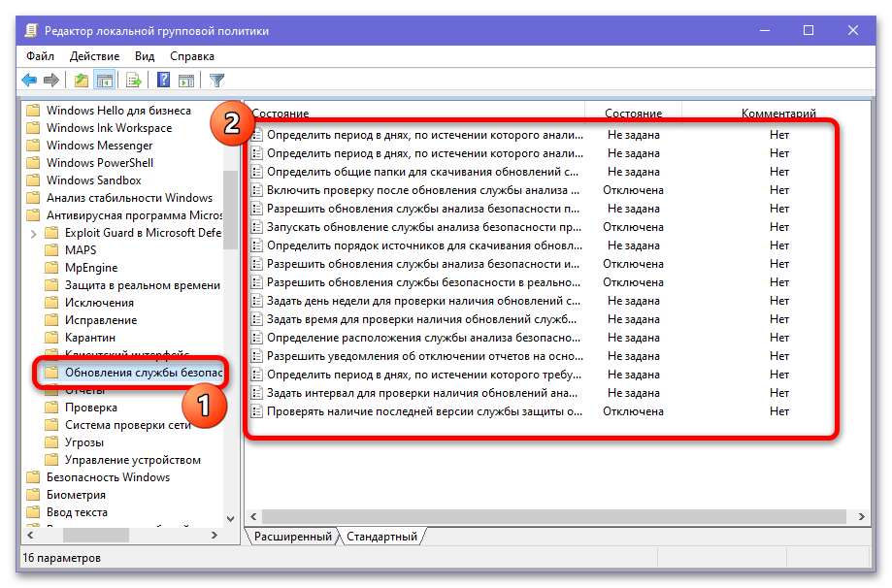Screen dimensions: 892x588
Task: Select policy Задать время для проверки наличия
Action: [x=421, y=319]
